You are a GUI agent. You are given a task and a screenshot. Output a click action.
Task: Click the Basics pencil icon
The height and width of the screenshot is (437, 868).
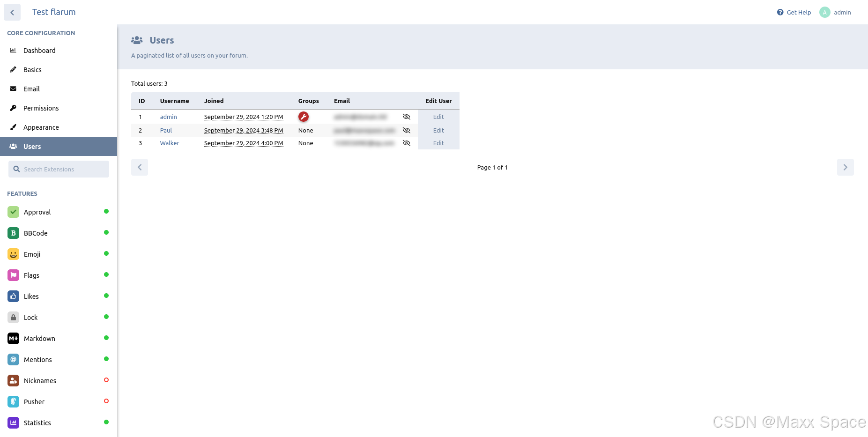click(13, 69)
